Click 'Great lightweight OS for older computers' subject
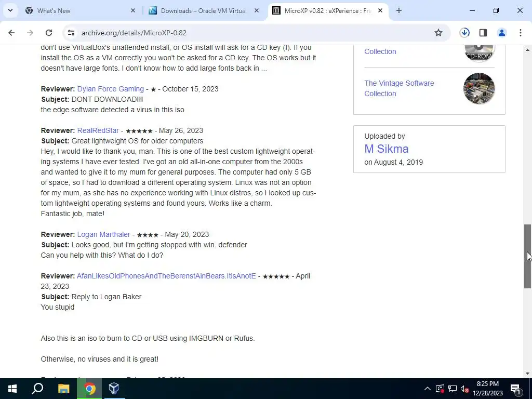 137,141
